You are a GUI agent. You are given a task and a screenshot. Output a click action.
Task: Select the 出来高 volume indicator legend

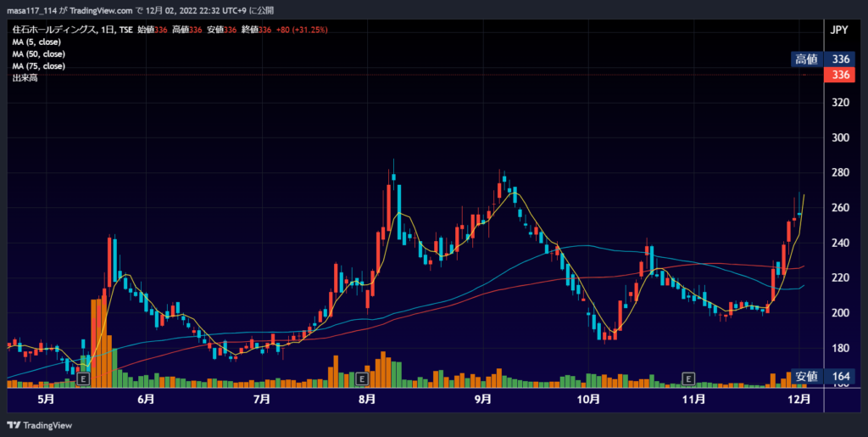25,78
